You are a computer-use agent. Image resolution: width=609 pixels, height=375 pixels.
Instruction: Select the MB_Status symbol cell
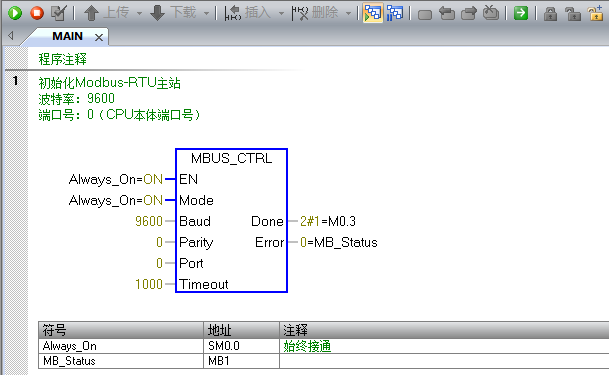(121, 361)
